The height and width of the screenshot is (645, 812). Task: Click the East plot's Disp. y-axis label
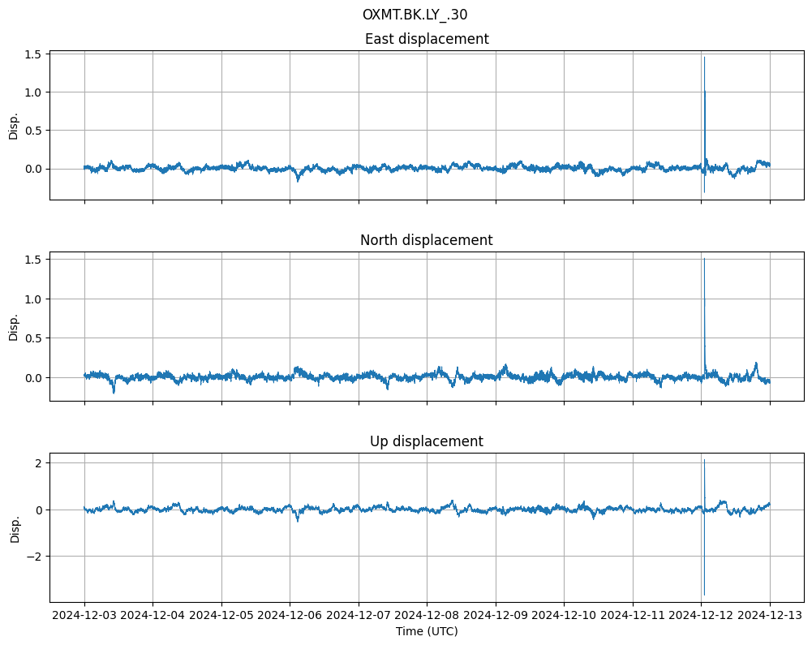point(14,125)
